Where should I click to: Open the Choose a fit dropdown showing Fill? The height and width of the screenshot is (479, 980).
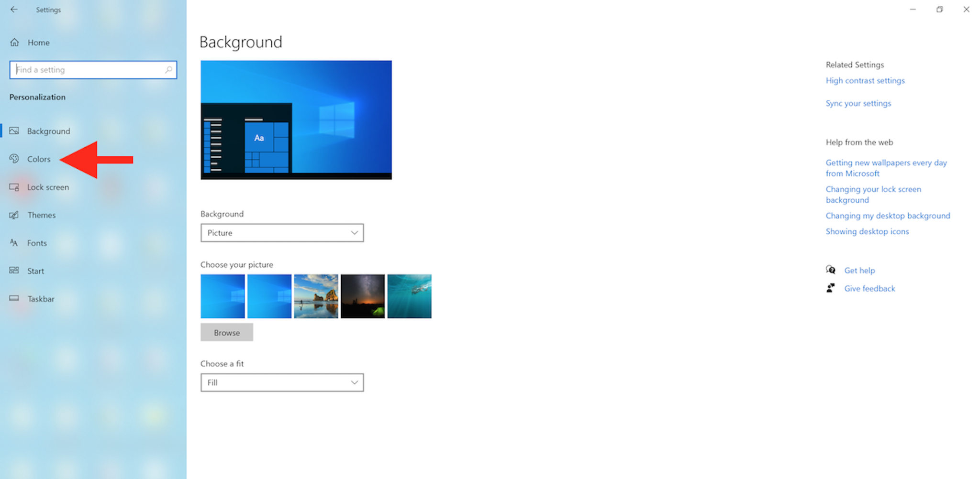coord(282,382)
